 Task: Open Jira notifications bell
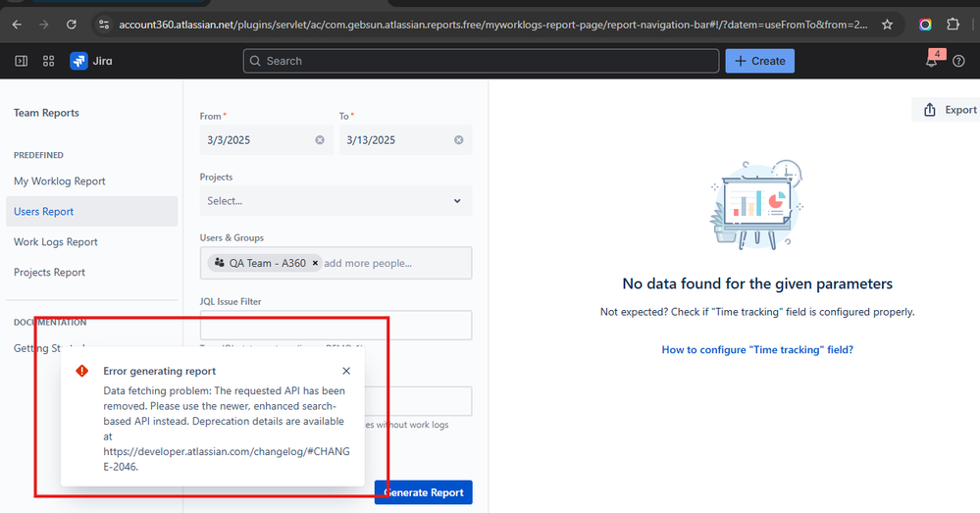[x=931, y=61]
